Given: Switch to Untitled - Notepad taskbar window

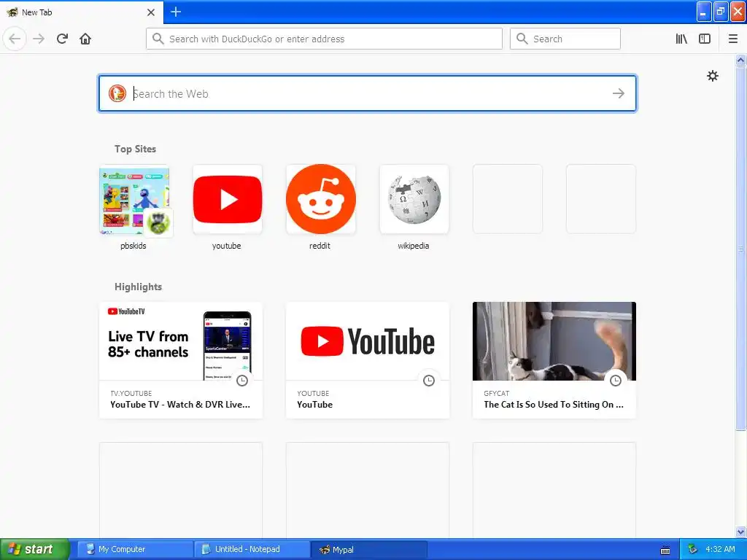Looking at the screenshot, I should [x=252, y=549].
